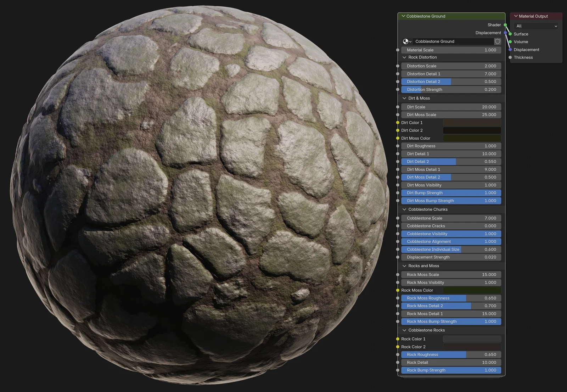This screenshot has height=392, width=567.
Task: Open the All displacement mode dropdown
Action: pos(536,26)
